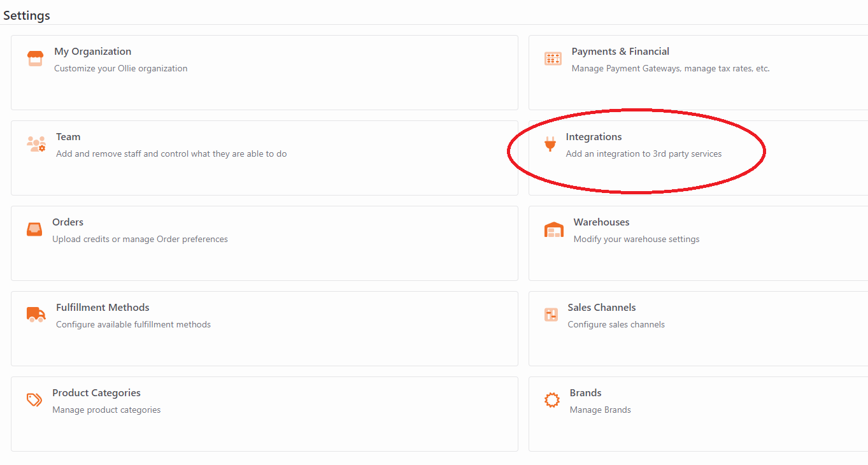868x465 pixels.
Task: Open the Warehouses heading link
Action: [x=601, y=222]
